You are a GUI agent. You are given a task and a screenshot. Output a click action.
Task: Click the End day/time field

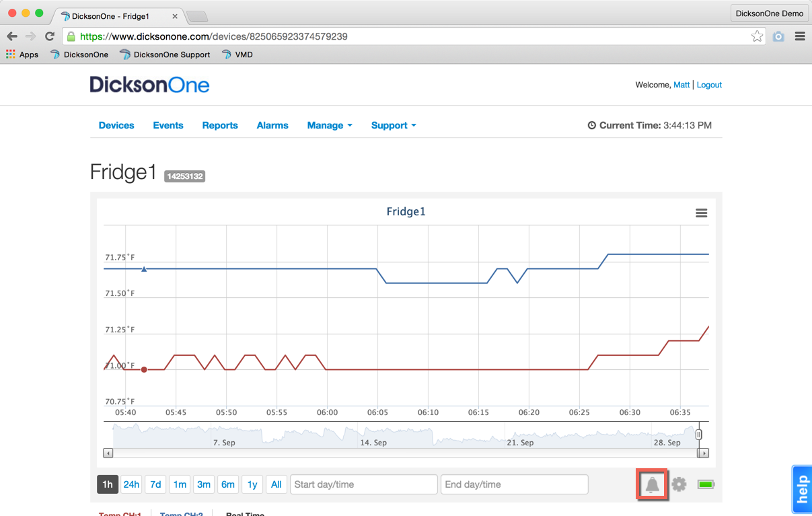pos(515,484)
